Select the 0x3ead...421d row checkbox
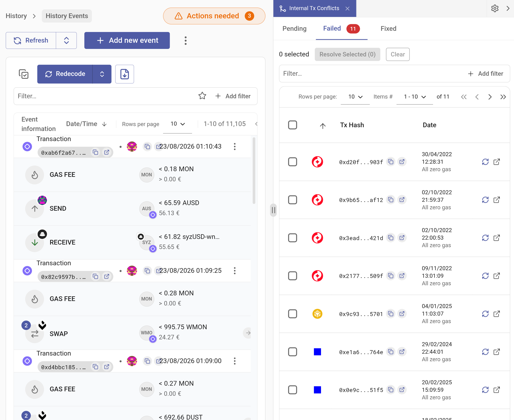The image size is (514, 420). click(x=293, y=238)
